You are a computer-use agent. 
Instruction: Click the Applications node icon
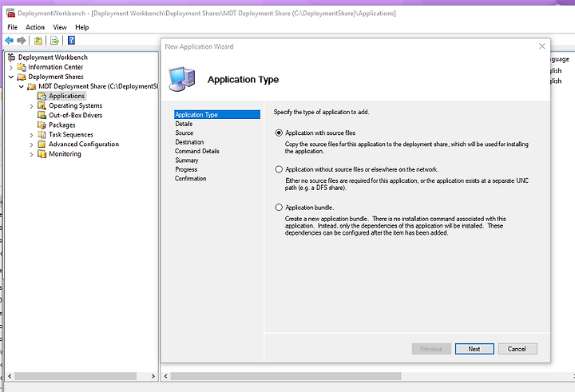[x=42, y=96]
